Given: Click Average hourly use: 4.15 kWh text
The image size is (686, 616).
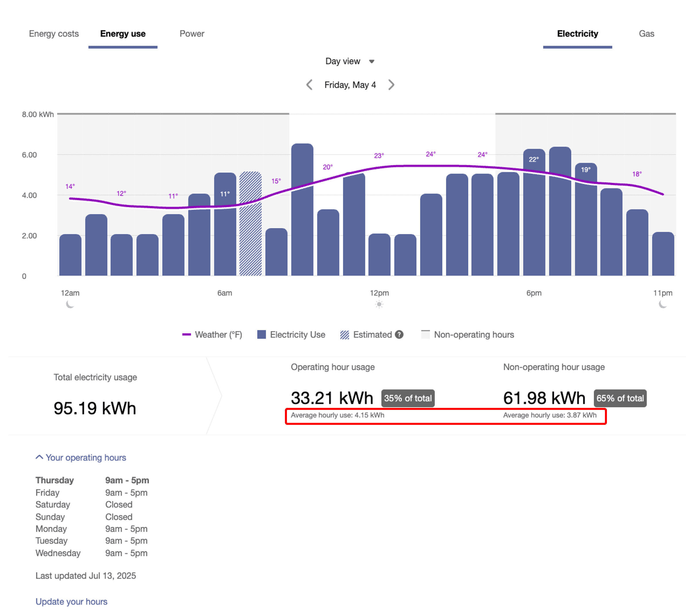Looking at the screenshot, I should click(x=338, y=415).
